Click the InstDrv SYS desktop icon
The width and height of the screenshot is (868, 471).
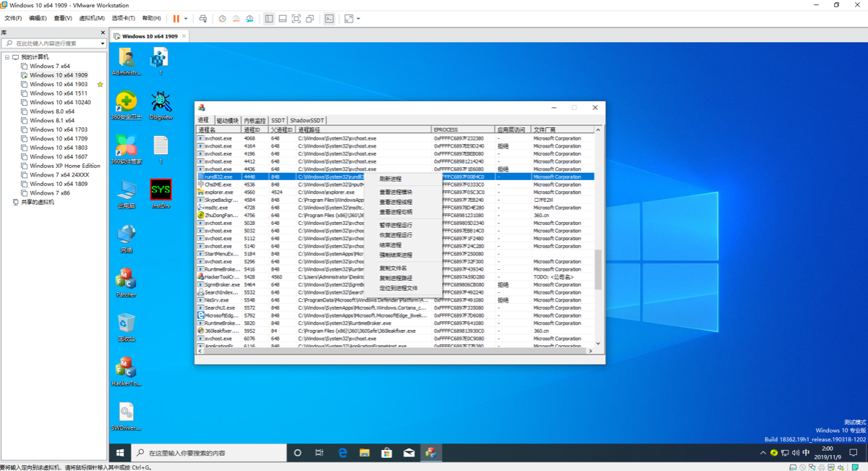tap(161, 194)
